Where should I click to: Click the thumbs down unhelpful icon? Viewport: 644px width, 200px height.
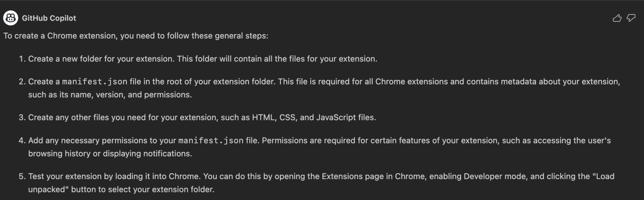click(631, 18)
